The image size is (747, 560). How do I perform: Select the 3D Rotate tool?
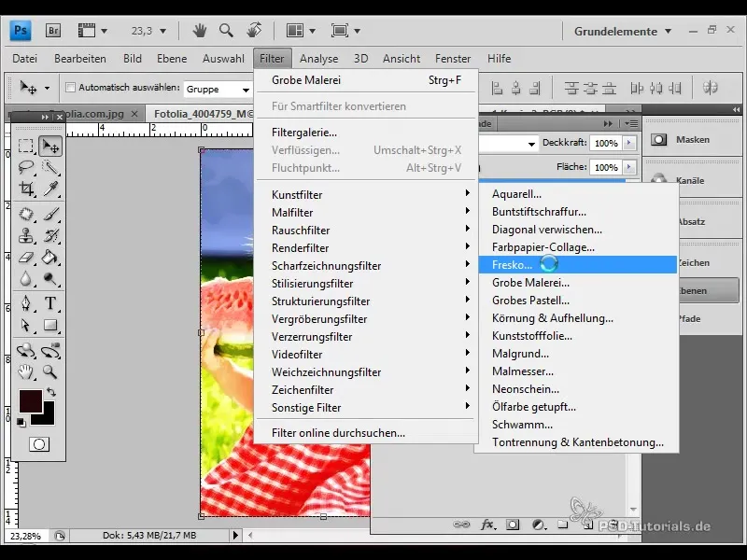(26, 351)
